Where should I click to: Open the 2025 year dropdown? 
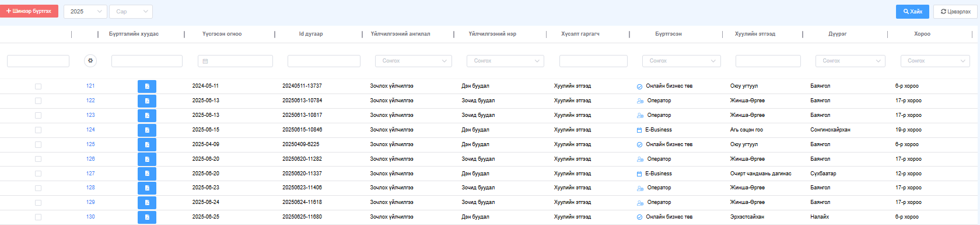(x=85, y=11)
